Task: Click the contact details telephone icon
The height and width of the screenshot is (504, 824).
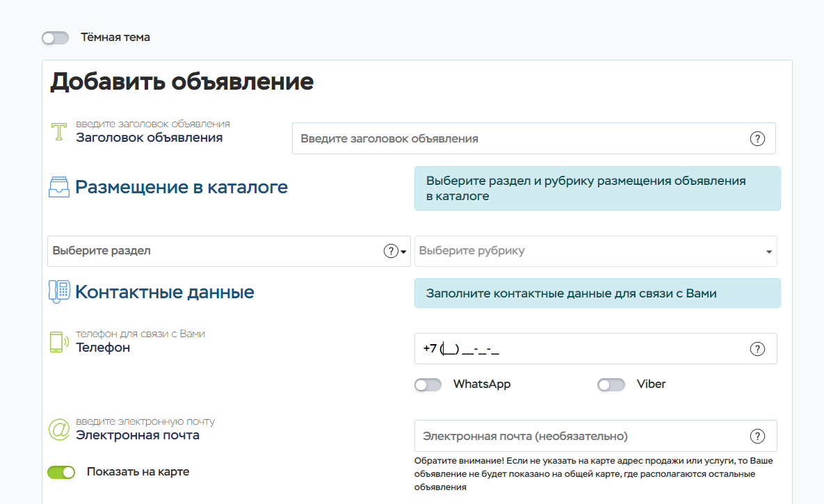Action: tap(59, 292)
